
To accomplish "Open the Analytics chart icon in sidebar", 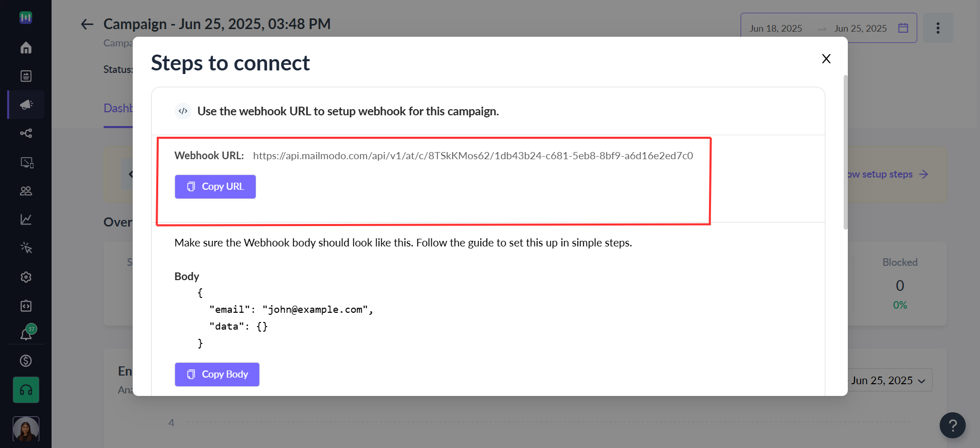I will coord(26,219).
